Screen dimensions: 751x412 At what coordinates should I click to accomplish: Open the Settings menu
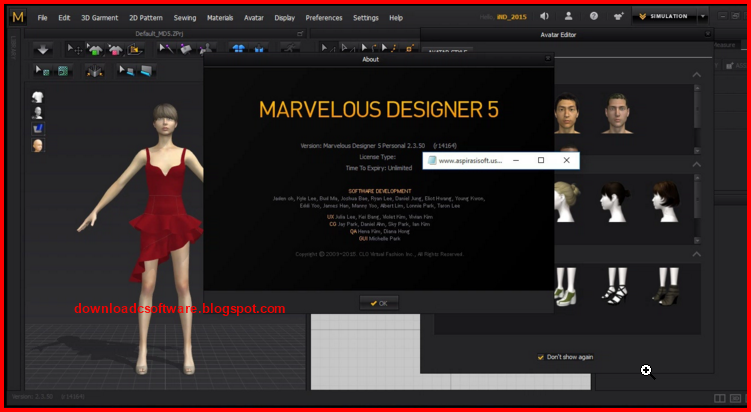tap(366, 18)
